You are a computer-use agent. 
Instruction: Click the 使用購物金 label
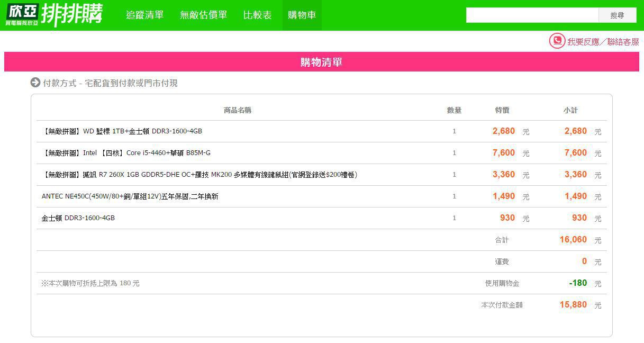tap(502, 283)
